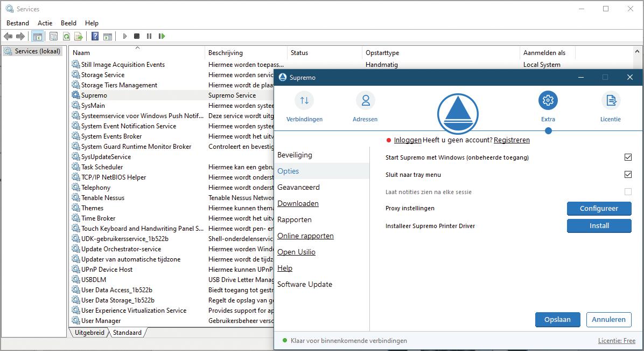Open the Downloaden link
Screen dimensions: 644x351
(x=298, y=203)
